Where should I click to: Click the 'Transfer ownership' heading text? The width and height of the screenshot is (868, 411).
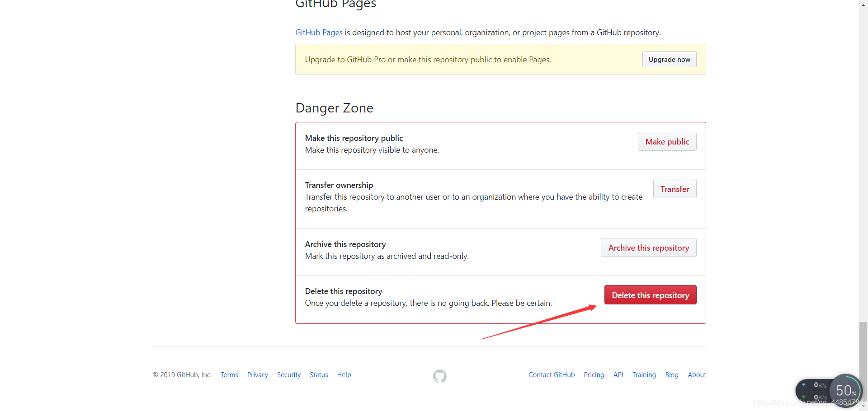pyautogui.click(x=339, y=185)
